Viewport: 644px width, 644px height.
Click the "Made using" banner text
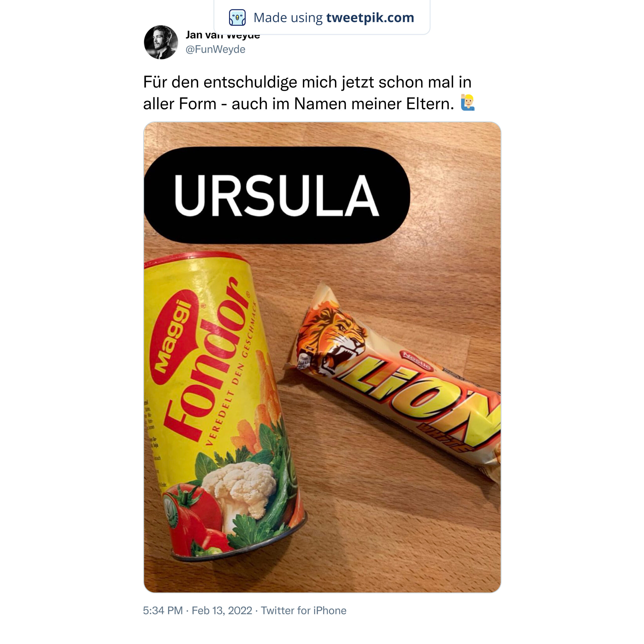click(x=288, y=18)
